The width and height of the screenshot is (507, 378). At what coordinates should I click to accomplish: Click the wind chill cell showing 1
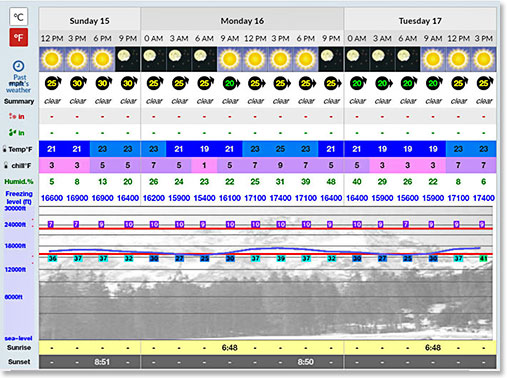pos(204,165)
